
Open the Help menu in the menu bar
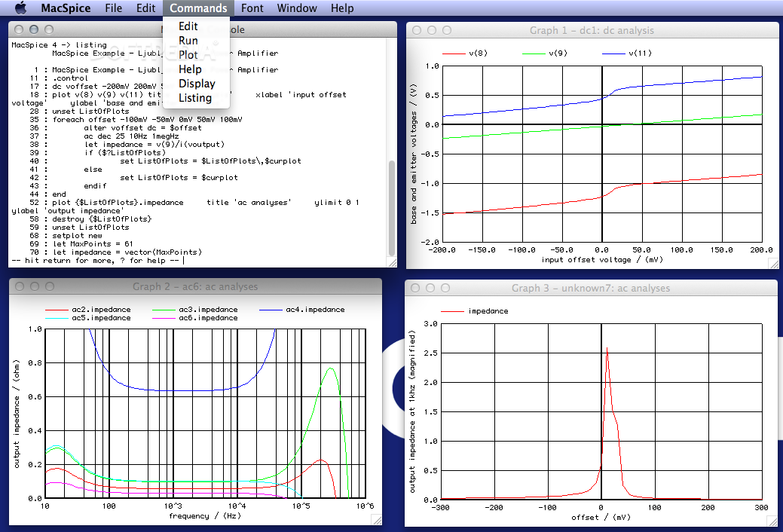tap(342, 8)
